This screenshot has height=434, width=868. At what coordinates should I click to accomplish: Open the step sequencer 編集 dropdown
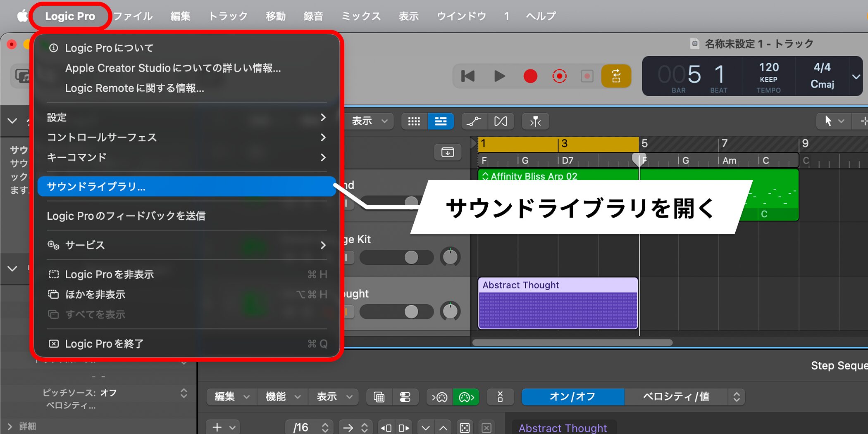[x=231, y=397]
